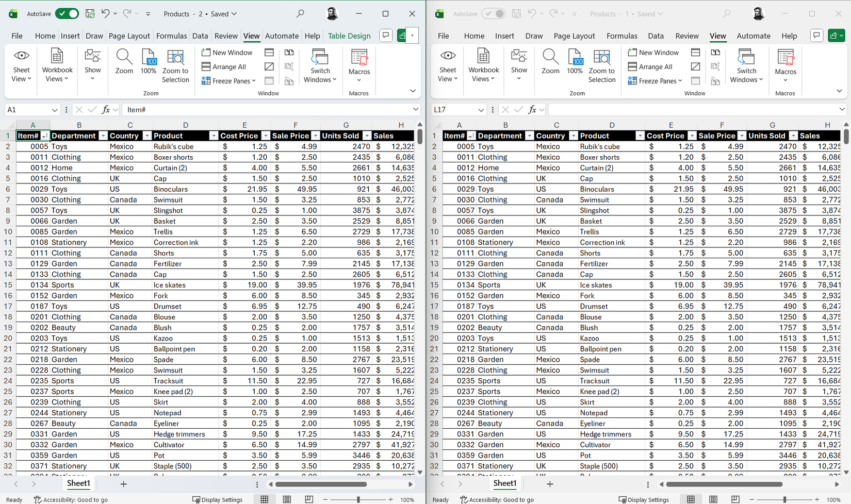
Task: Open the Formulas ribbon tab
Action: [171, 36]
